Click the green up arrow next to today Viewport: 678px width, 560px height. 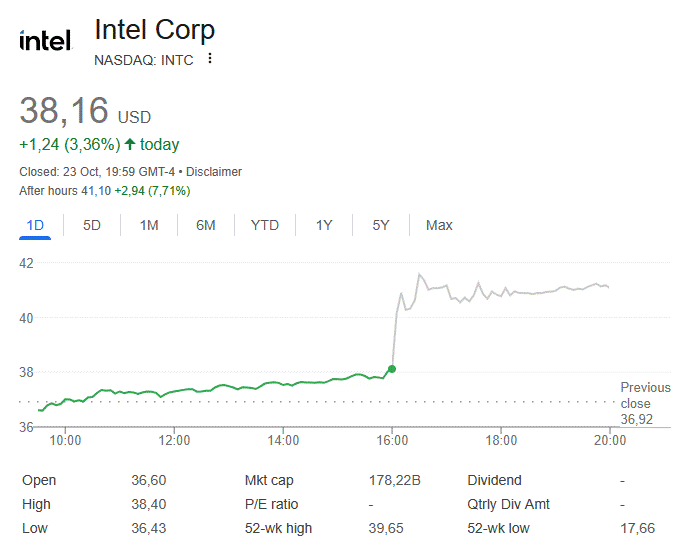pos(130,145)
